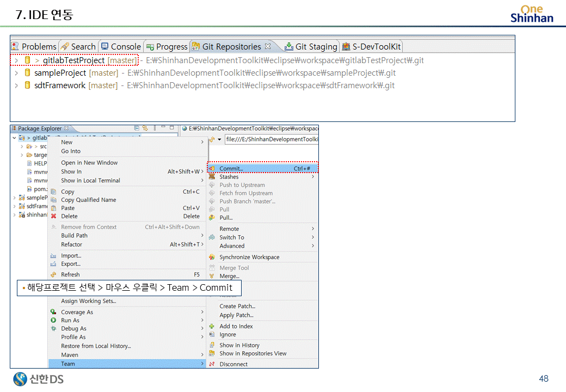This screenshot has height=392, width=566.
Task: Open dropdown arrow beside URL field
Action: [219, 139]
